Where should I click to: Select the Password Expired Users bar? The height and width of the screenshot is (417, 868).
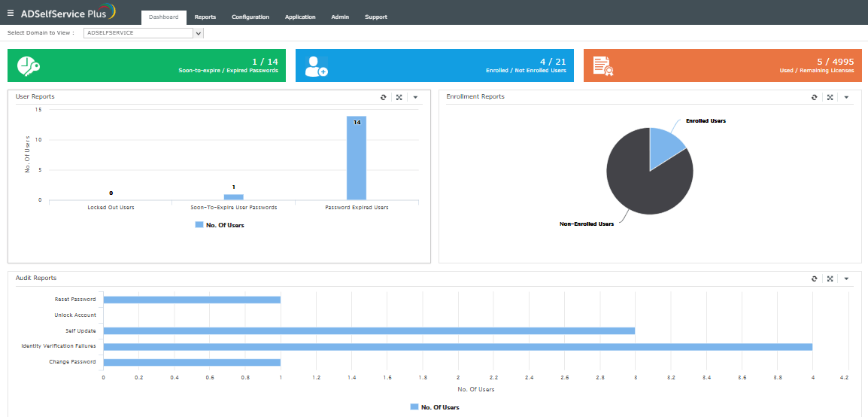[x=357, y=158]
